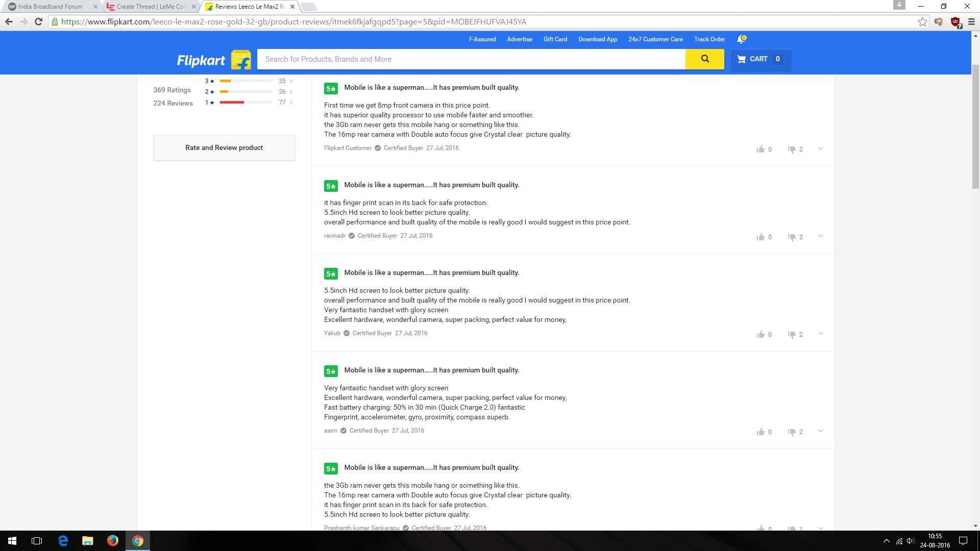
Task: Click the Chrome icon on the taskbar
Action: click(138, 541)
